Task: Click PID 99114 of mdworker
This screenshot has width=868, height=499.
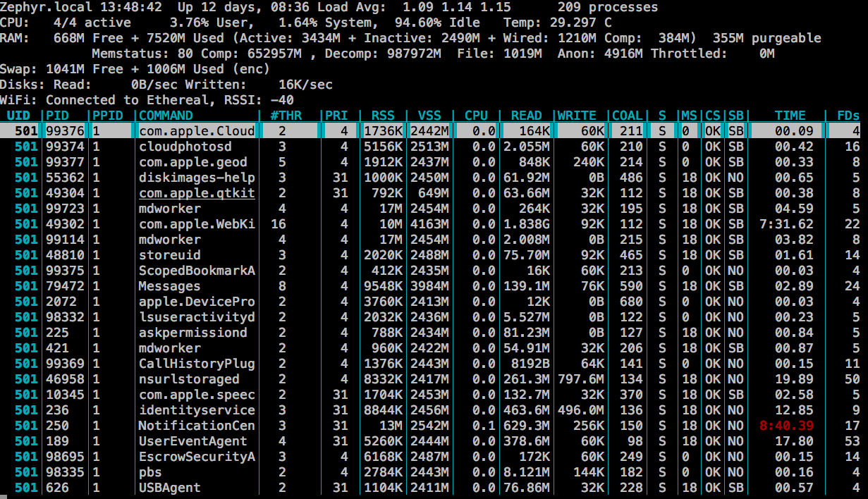Action: (x=65, y=240)
